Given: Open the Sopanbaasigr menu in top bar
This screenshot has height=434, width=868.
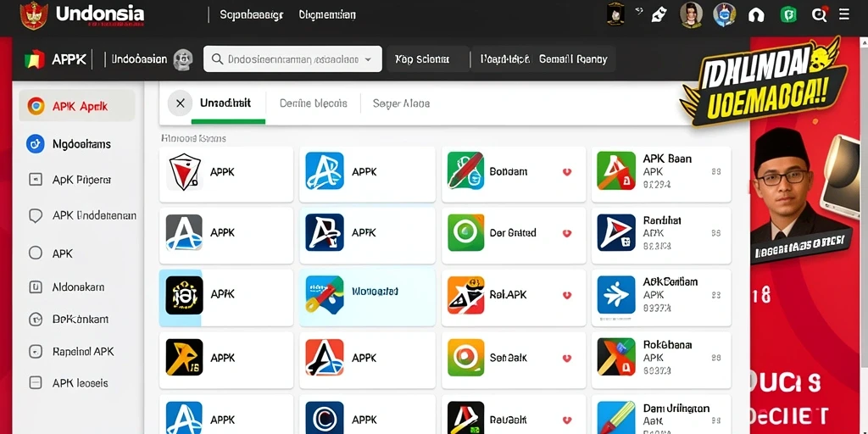Looking at the screenshot, I should pos(252,15).
